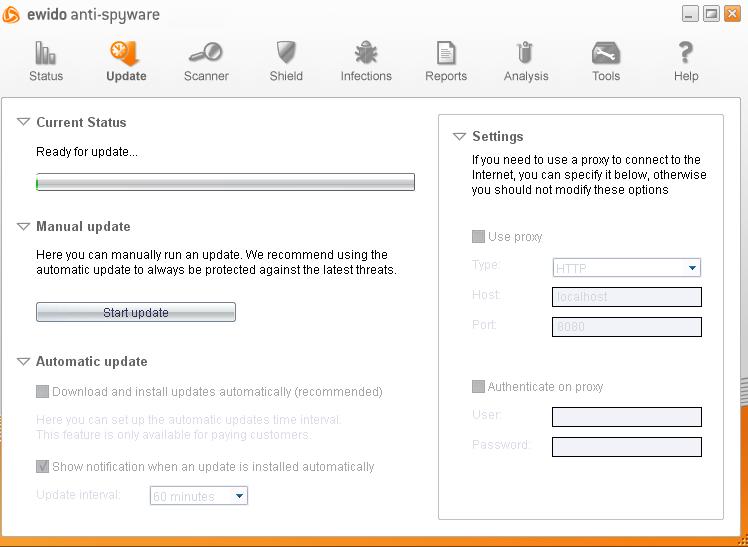Select the Update clock-arrow icon
The height and width of the screenshot is (547, 748).
(125, 53)
